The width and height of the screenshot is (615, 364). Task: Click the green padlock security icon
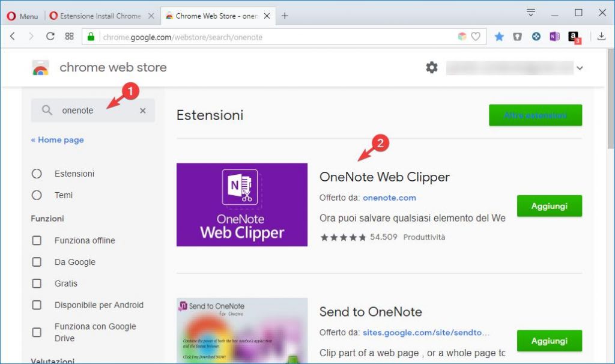click(x=91, y=37)
